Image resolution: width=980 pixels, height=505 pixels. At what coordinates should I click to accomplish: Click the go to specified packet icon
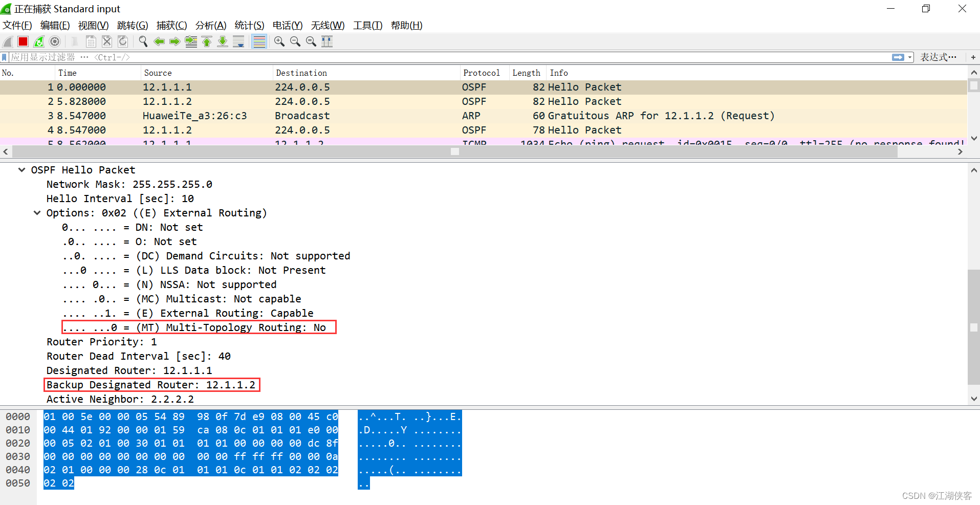[x=191, y=42]
